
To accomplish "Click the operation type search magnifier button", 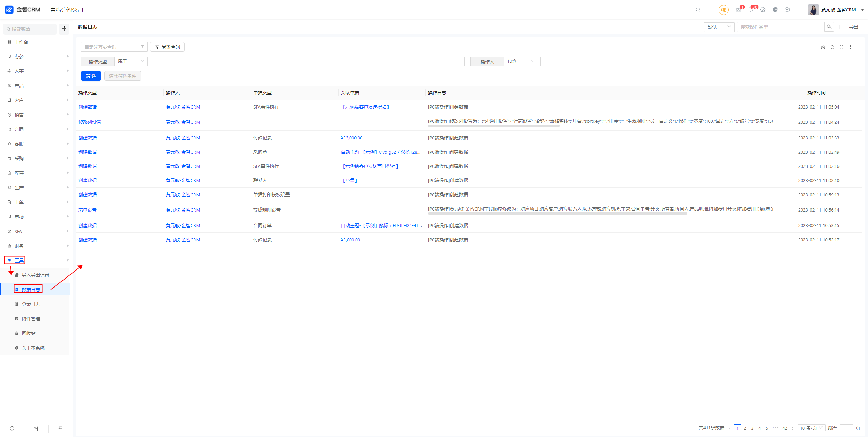I will [x=829, y=27].
